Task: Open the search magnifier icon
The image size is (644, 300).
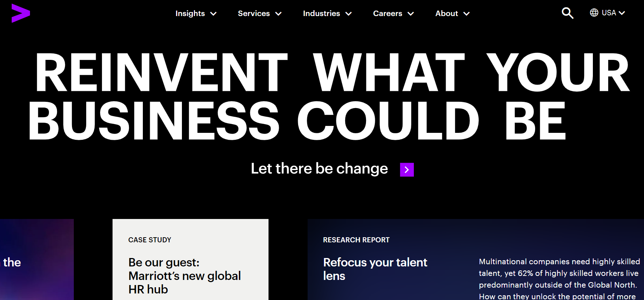Action: (x=567, y=13)
